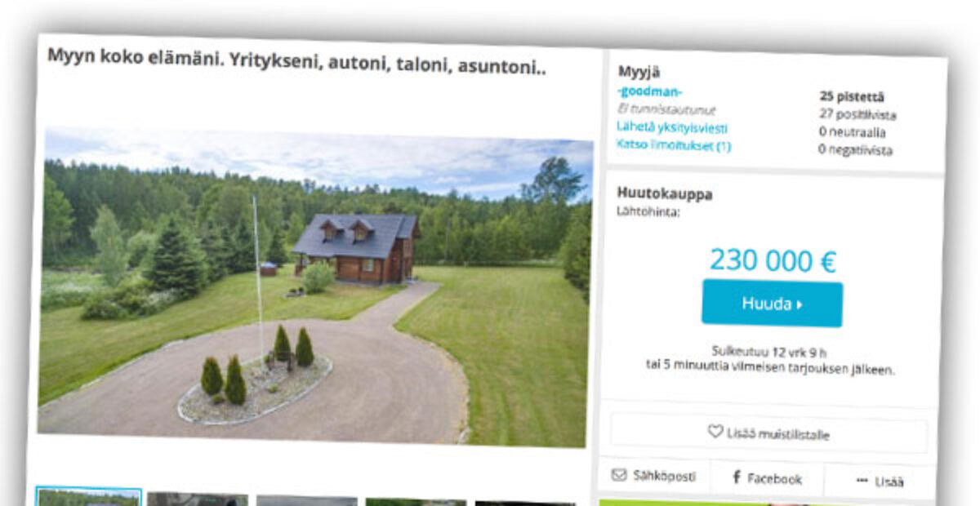
Task: Click the envelope icon beside Sähköposti
Action: click(619, 474)
